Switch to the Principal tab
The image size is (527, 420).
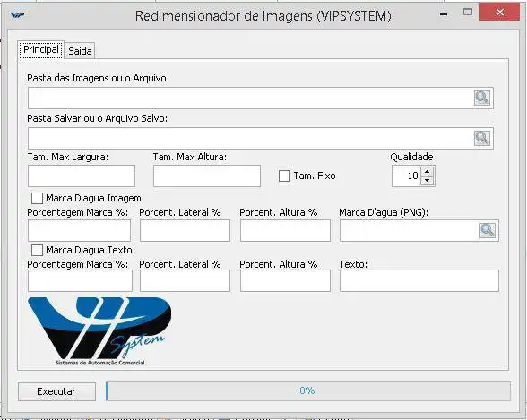(41, 49)
